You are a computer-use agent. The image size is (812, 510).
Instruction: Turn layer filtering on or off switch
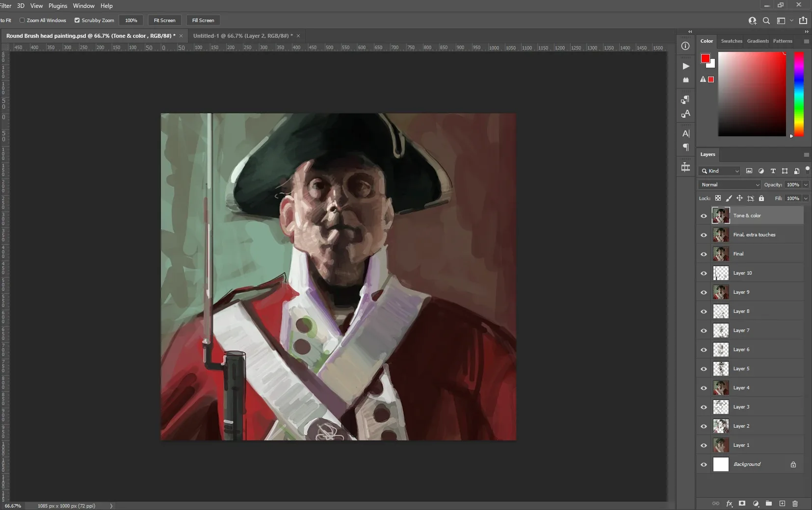tap(807, 170)
